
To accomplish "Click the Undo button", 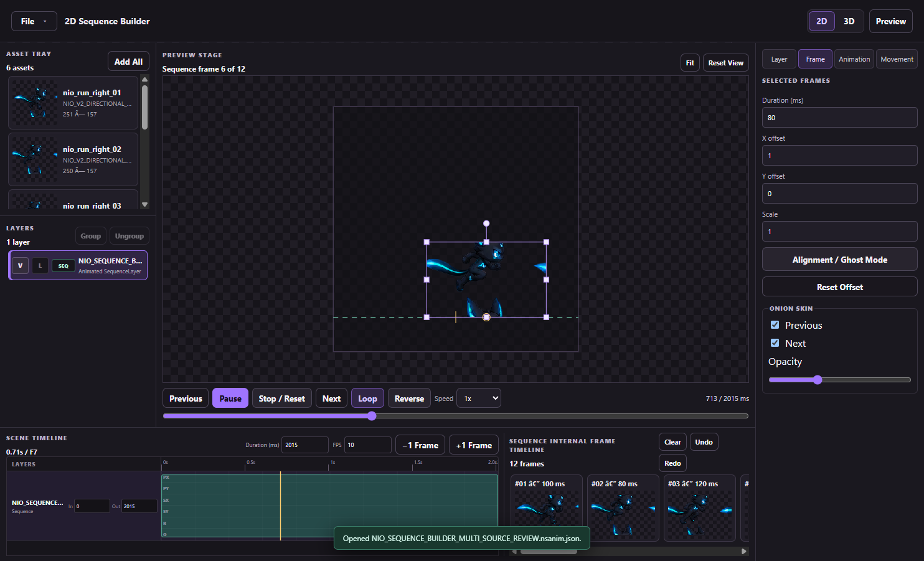I will (x=704, y=442).
